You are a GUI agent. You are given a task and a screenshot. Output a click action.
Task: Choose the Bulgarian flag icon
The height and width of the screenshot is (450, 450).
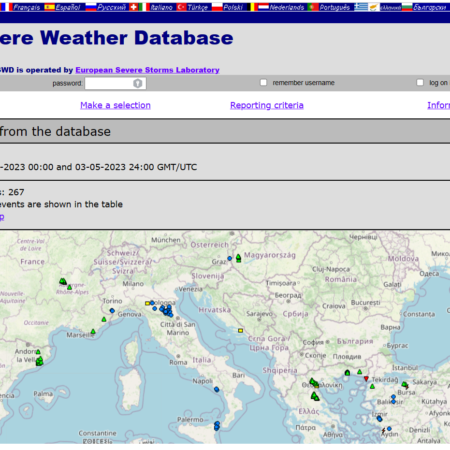407,7
